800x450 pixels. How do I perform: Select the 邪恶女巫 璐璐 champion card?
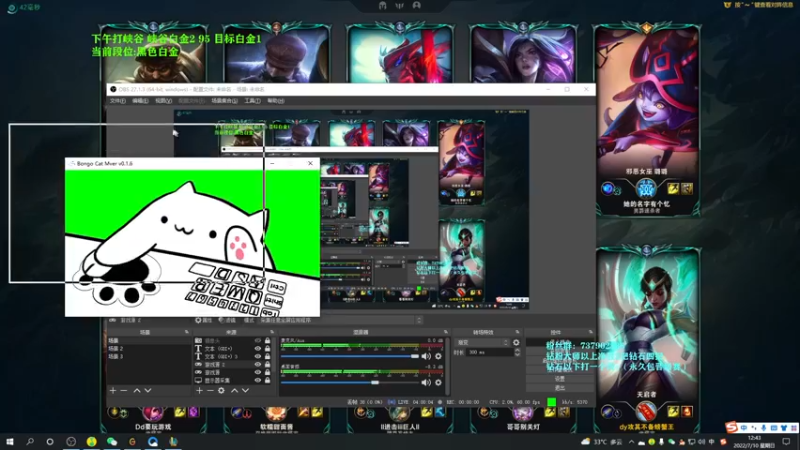click(646, 120)
